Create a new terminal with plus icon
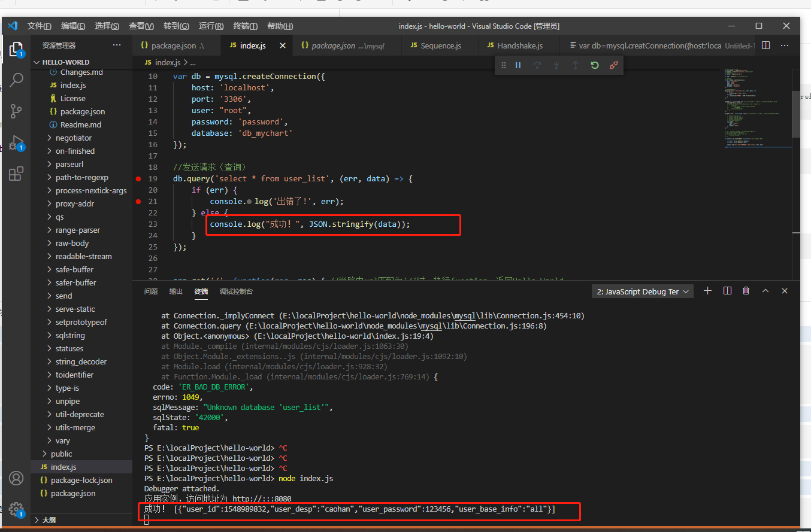 click(x=707, y=291)
